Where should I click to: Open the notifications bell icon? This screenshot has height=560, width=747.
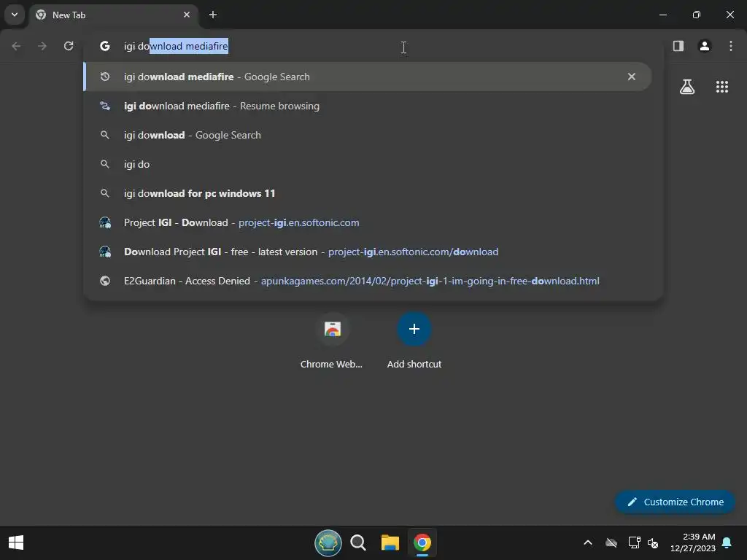pyautogui.click(x=727, y=542)
